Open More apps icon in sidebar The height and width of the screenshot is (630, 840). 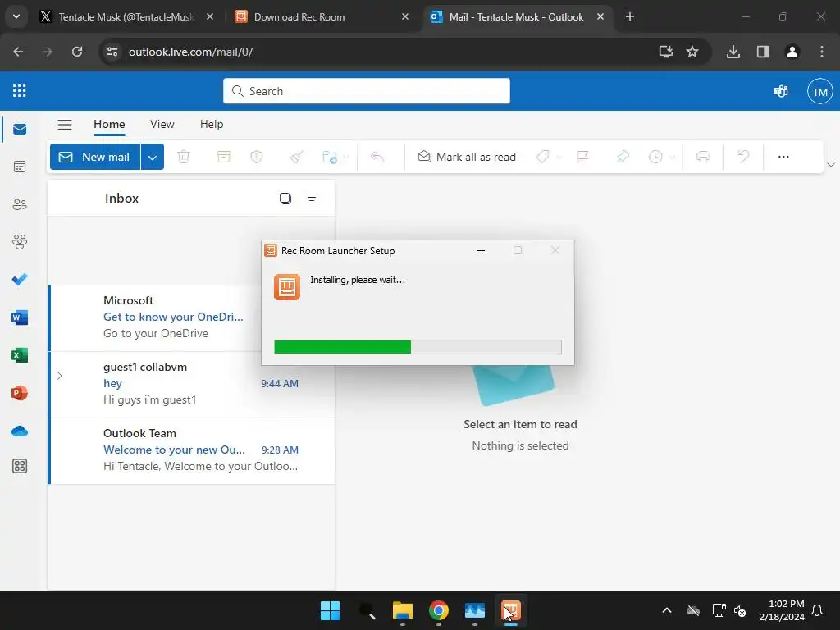click(20, 466)
